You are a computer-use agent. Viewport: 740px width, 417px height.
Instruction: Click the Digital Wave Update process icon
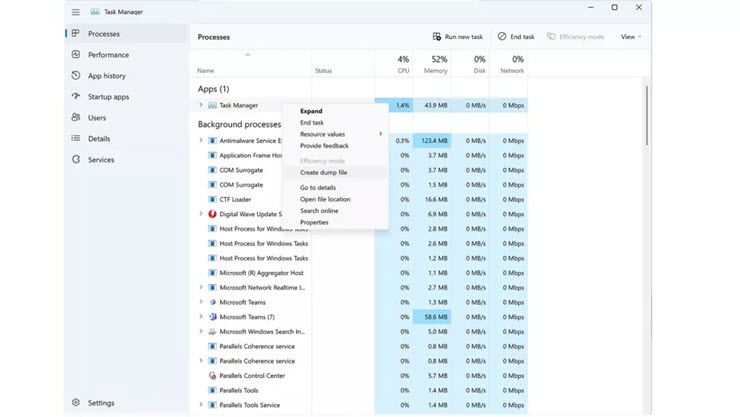click(x=212, y=214)
